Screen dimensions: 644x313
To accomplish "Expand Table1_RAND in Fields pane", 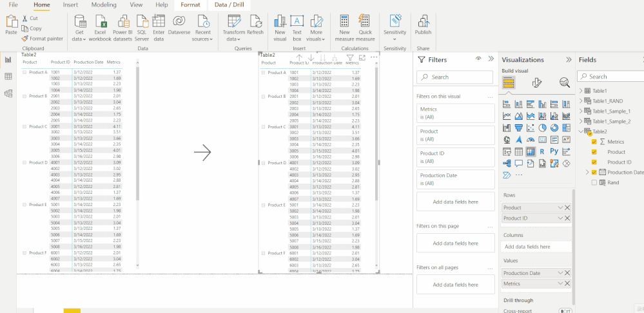I will pos(580,101).
